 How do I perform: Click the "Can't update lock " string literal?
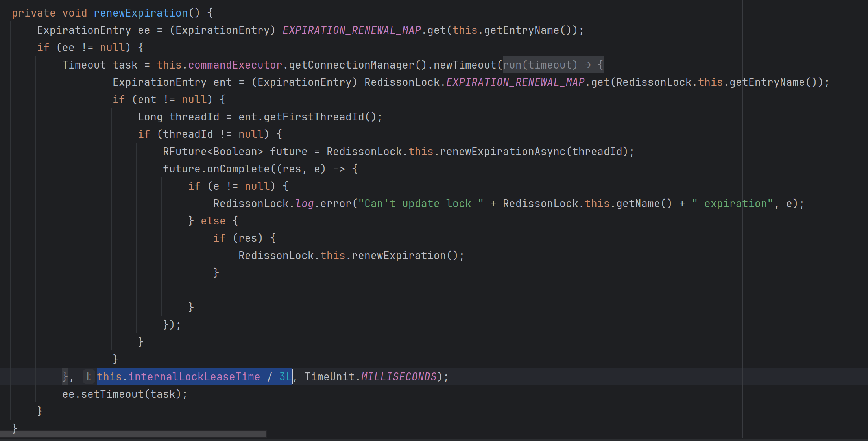pyautogui.click(x=420, y=204)
